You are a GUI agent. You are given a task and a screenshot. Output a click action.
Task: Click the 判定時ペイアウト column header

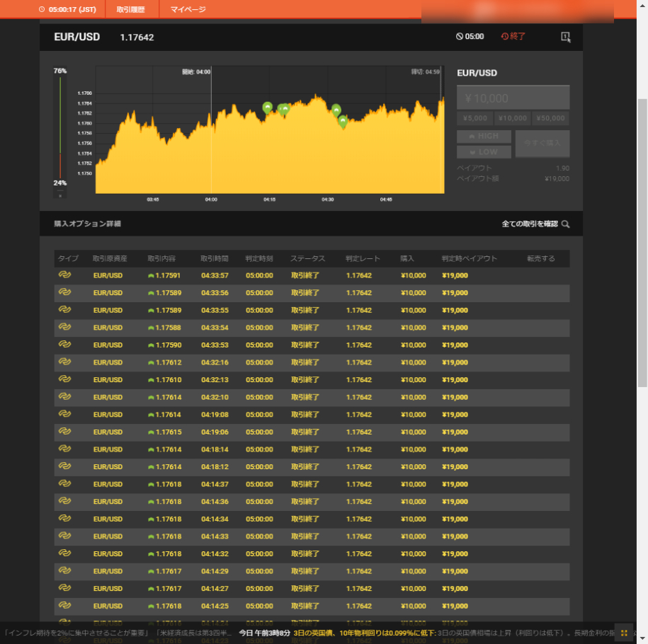point(469,258)
